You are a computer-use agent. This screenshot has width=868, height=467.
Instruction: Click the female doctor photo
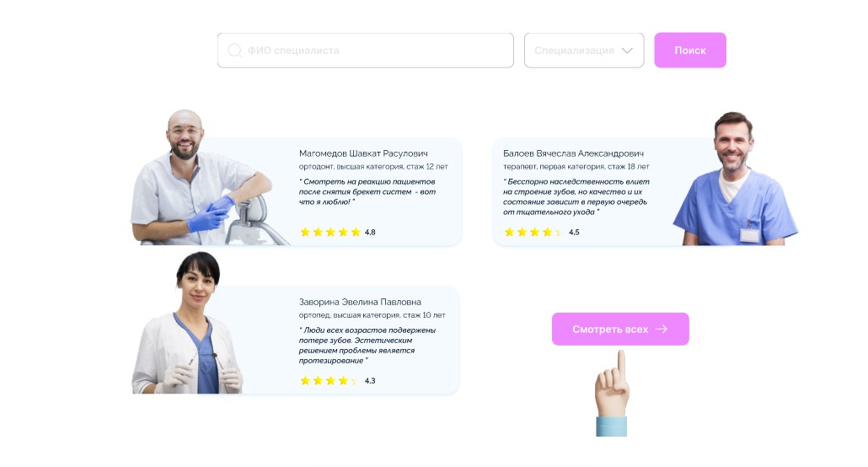point(187,323)
